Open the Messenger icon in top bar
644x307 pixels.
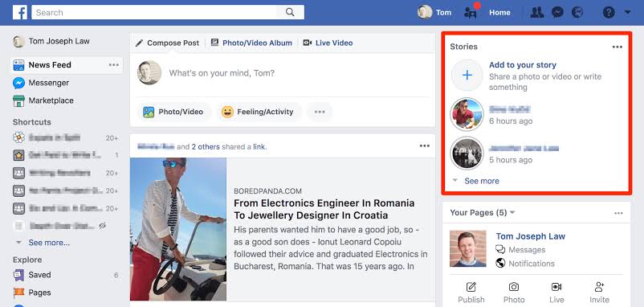coord(557,12)
